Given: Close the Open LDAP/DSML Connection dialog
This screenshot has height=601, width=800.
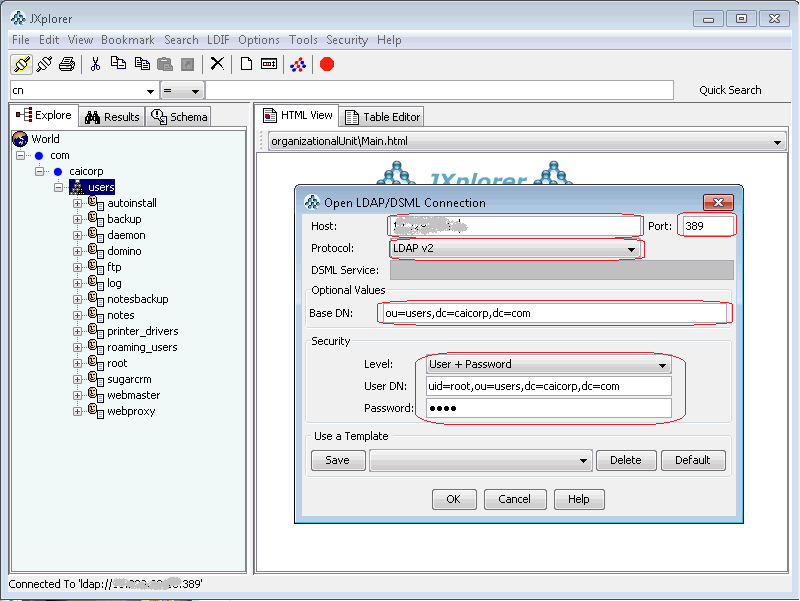Looking at the screenshot, I should point(718,203).
